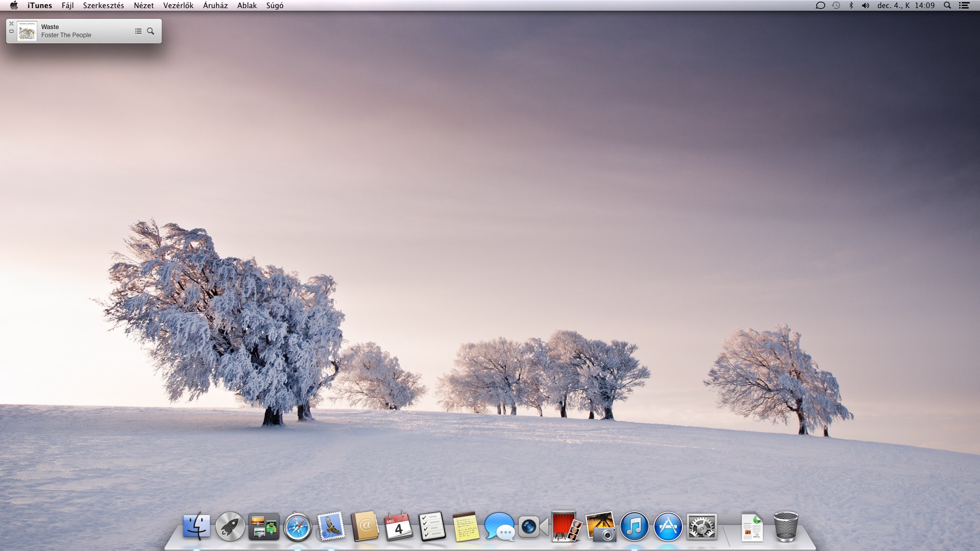Image resolution: width=980 pixels, height=551 pixels.
Task: Open the Vezérlők menu
Action: pyautogui.click(x=178, y=6)
